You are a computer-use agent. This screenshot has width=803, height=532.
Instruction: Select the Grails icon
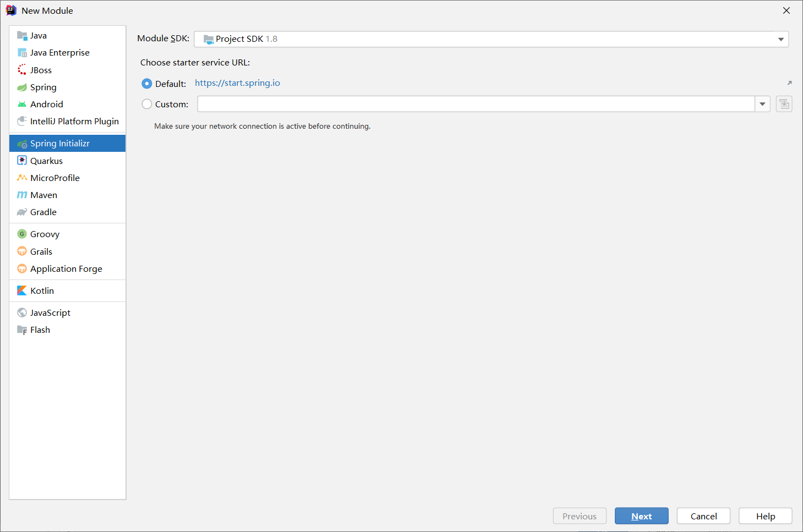coord(22,251)
